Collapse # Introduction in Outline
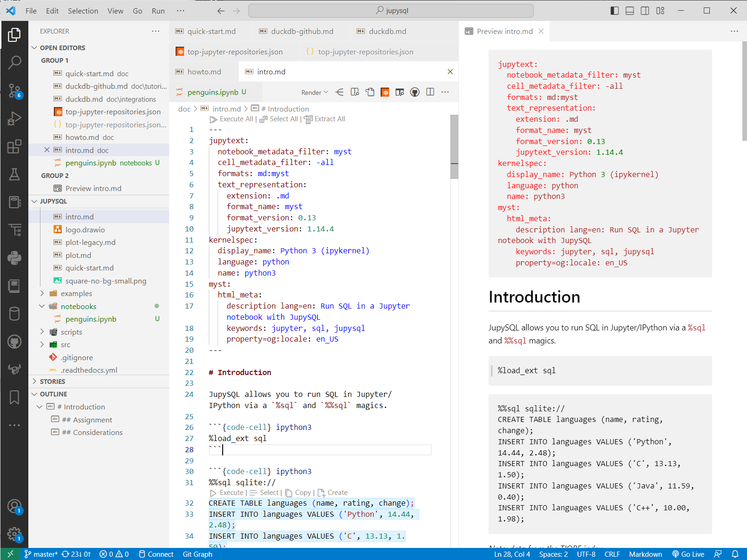The width and height of the screenshot is (747, 560). pyautogui.click(x=40, y=407)
